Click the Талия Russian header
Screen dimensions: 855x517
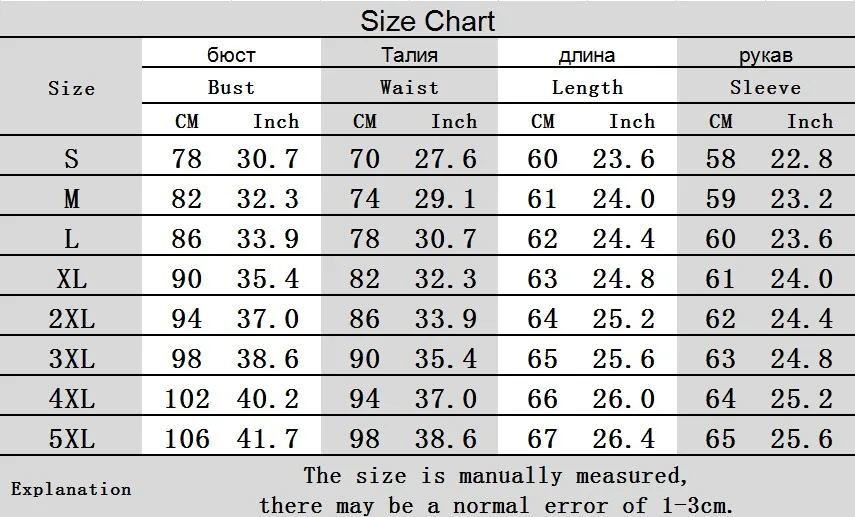(x=410, y=55)
